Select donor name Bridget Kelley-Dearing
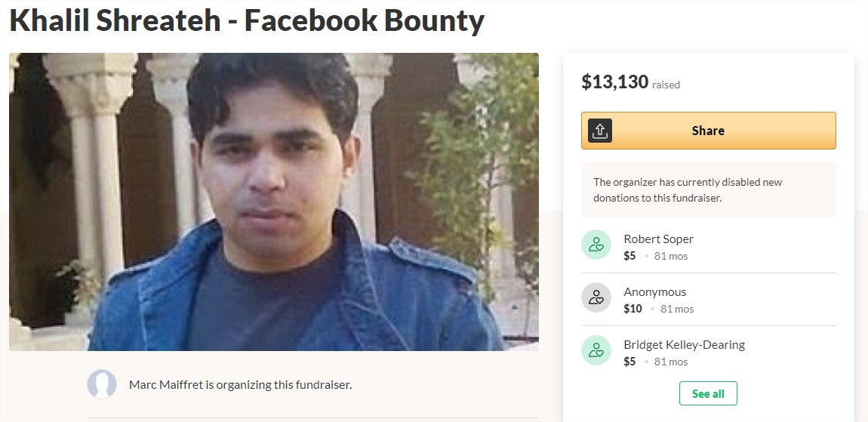 (684, 345)
